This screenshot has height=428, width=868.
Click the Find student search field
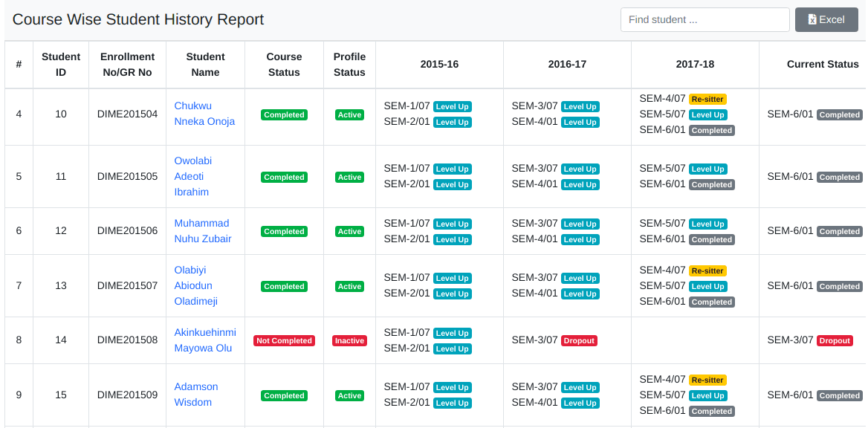(705, 20)
